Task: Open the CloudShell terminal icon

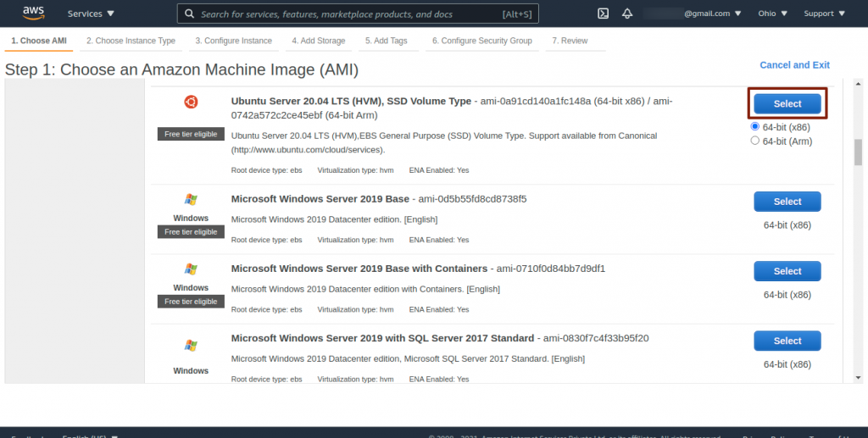Action: 603,14
